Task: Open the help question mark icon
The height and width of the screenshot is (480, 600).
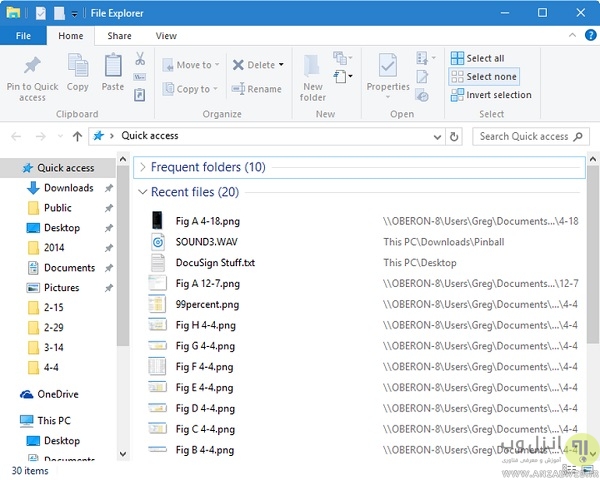Action: point(585,36)
